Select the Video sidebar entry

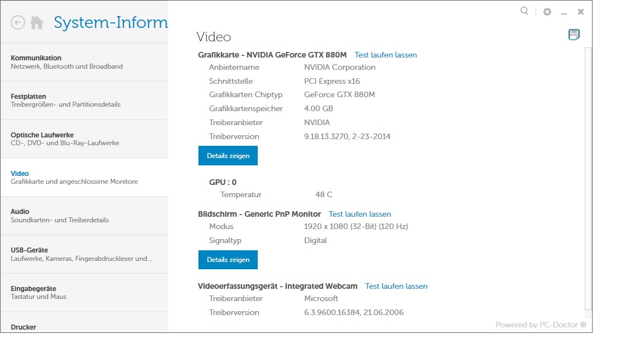(x=84, y=178)
